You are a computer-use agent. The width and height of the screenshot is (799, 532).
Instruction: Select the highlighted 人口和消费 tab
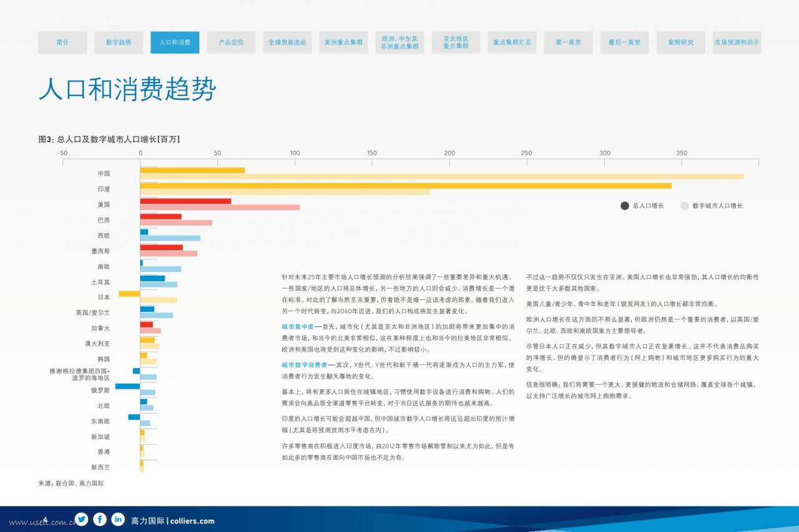coord(175,42)
